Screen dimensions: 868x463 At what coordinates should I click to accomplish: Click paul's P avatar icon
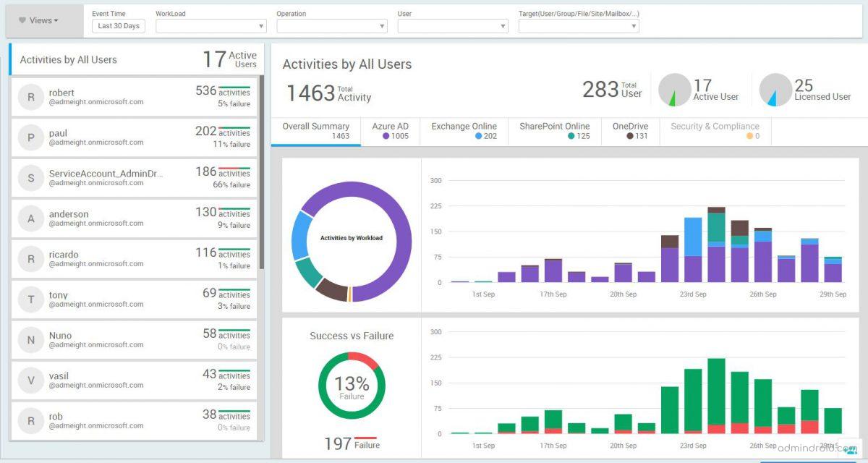30,137
